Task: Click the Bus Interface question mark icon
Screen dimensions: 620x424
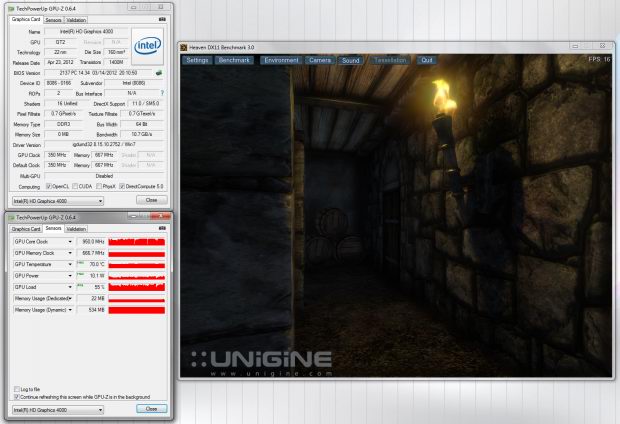Action: [x=162, y=93]
